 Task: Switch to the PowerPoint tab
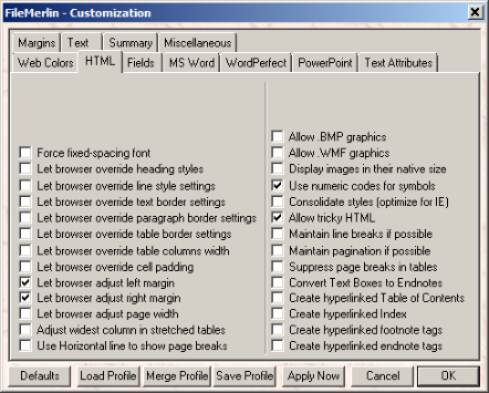(x=325, y=63)
